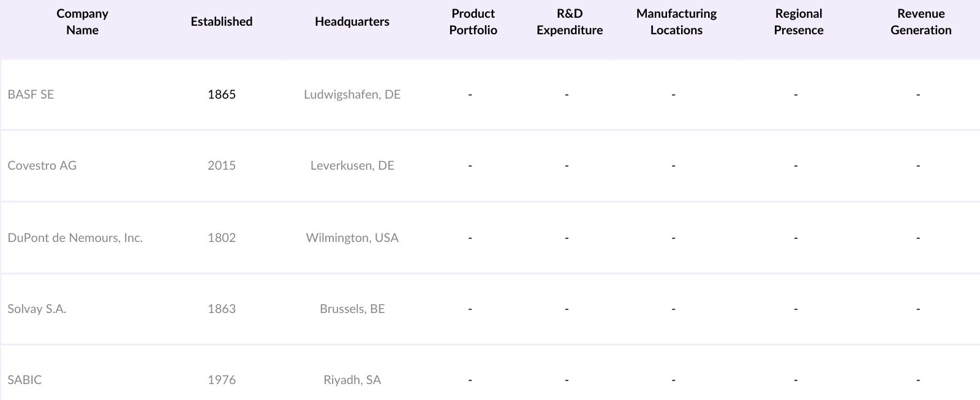Click the Headquarters column header
Image resolution: width=980 pixels, height=400 pixels.
click(x=352, y=21)
